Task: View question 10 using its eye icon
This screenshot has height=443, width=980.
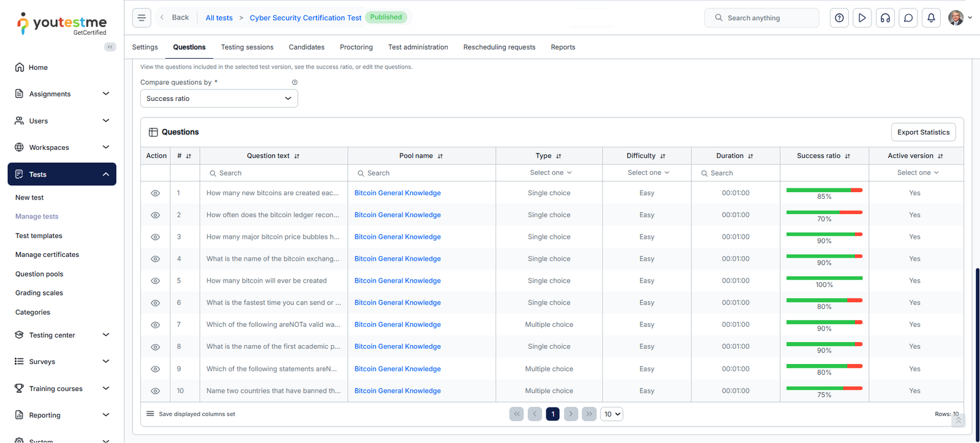Action: tap(156, 391)
